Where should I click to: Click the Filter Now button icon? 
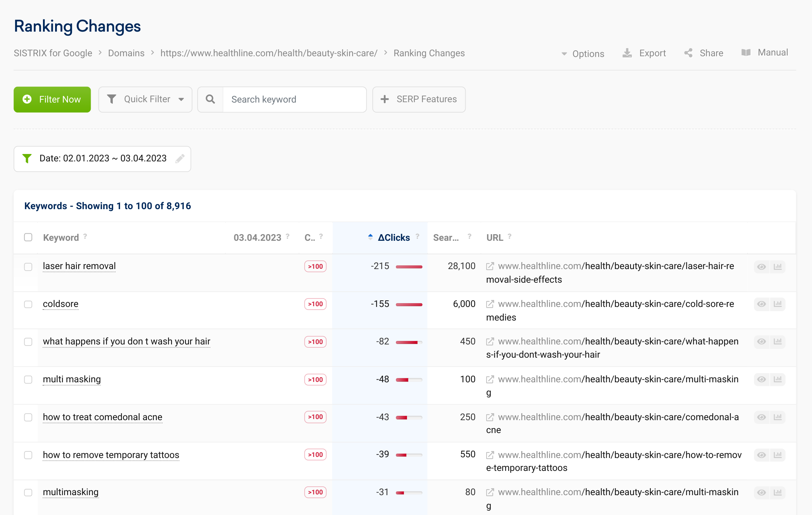[28, 99]
